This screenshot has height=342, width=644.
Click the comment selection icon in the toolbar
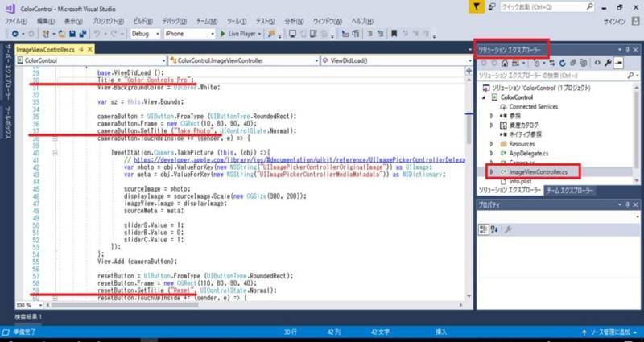click(x=370, y=34)
